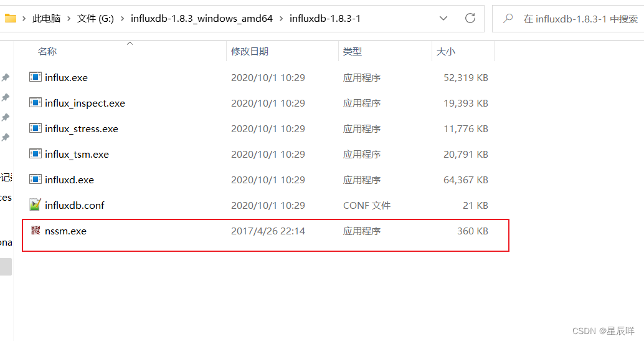
Task: Click 应用程序 type in influxd.exe row
Action: (x=362, y=180)
